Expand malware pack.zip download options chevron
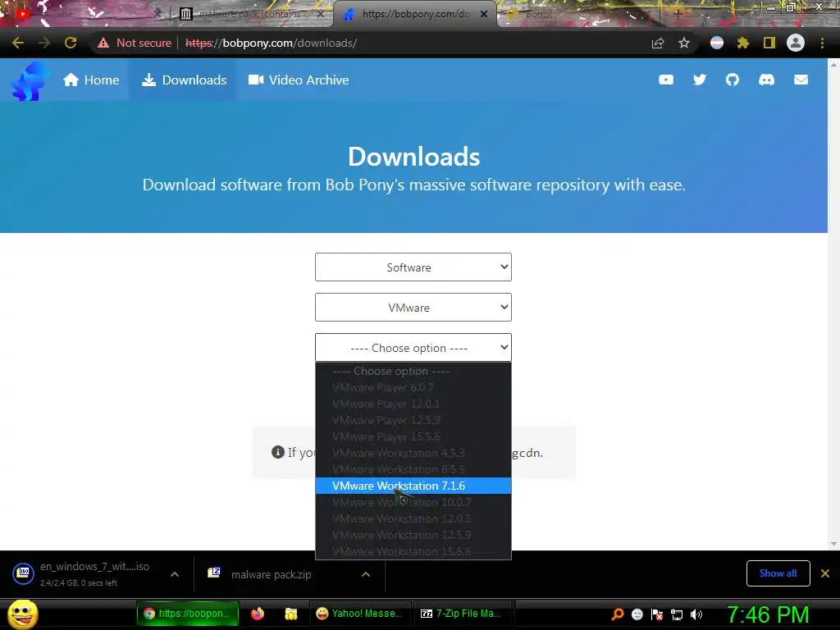The width and height of the screenshot is (840, 630). 366,574
